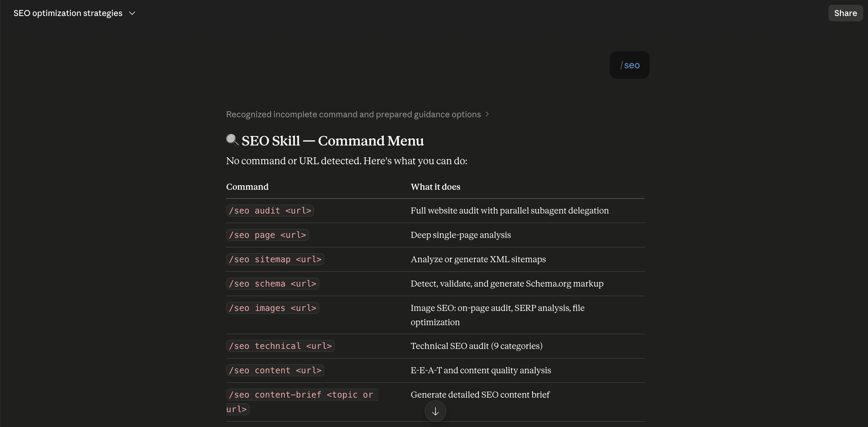
Task: Click the 'No command or URL detected' sentence
Action: (x=346, y=161)
